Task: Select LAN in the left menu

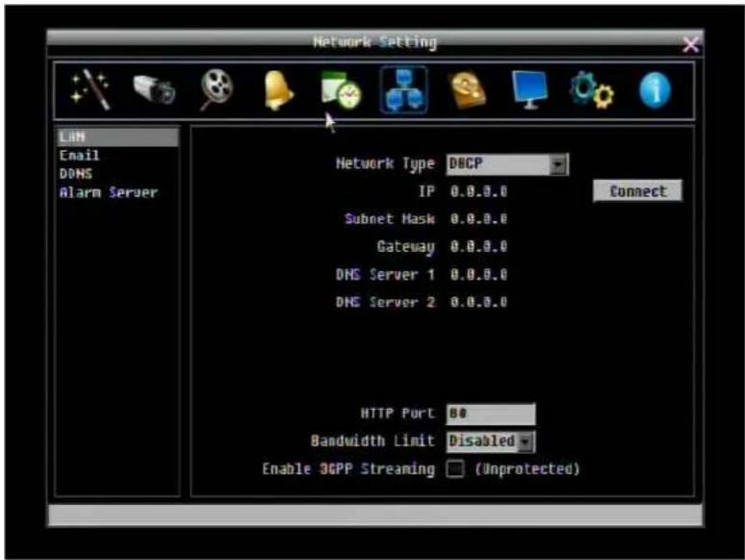Action: coord(117,137)
